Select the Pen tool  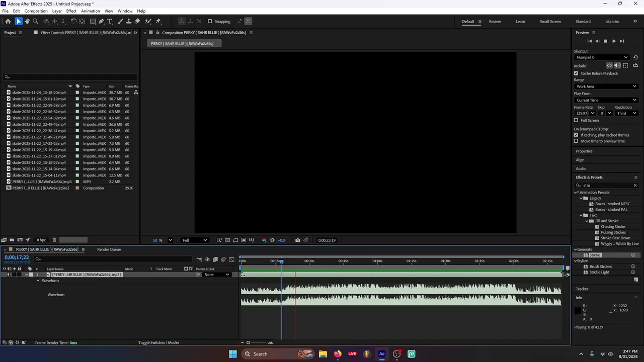[101, 21]
